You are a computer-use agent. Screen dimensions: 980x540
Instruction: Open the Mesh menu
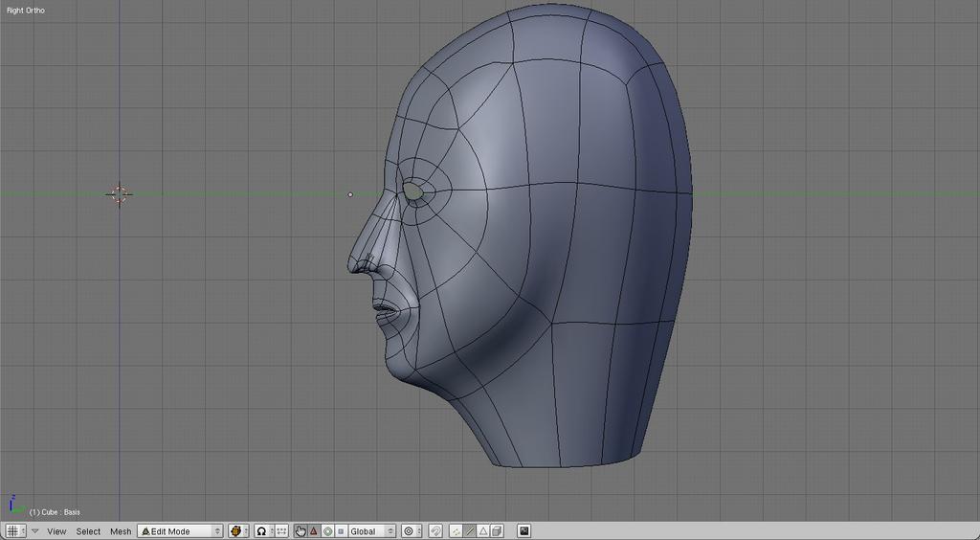[121, 531]
